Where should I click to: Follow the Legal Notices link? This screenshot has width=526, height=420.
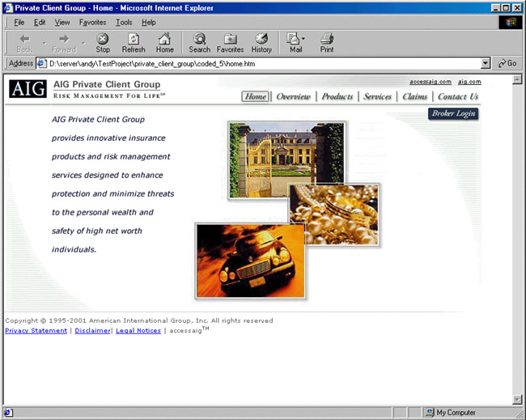click(x=138, y=331)
